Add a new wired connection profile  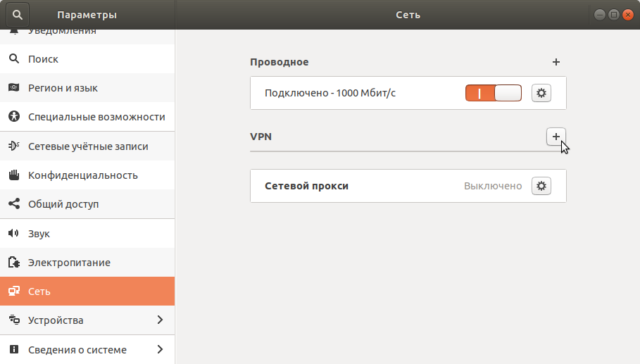[x=556, y=62]
